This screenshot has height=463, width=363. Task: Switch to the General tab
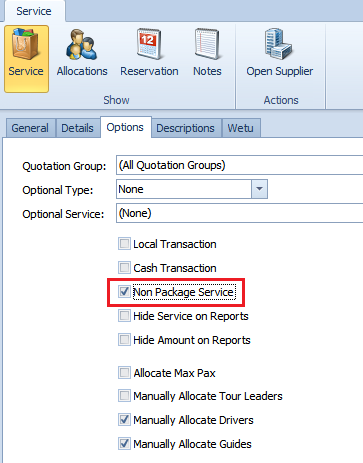coord(30,128)
